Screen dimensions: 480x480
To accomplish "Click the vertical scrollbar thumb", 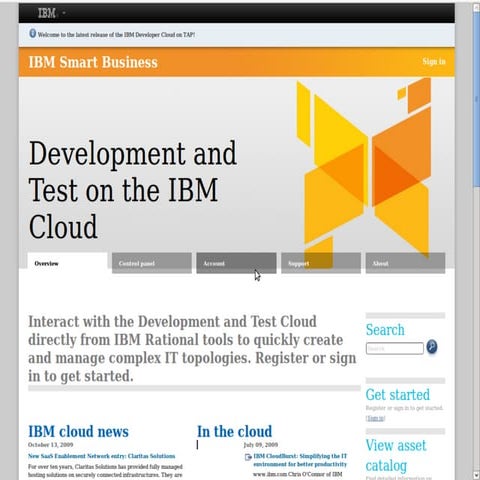I will (x=476, y=100).
